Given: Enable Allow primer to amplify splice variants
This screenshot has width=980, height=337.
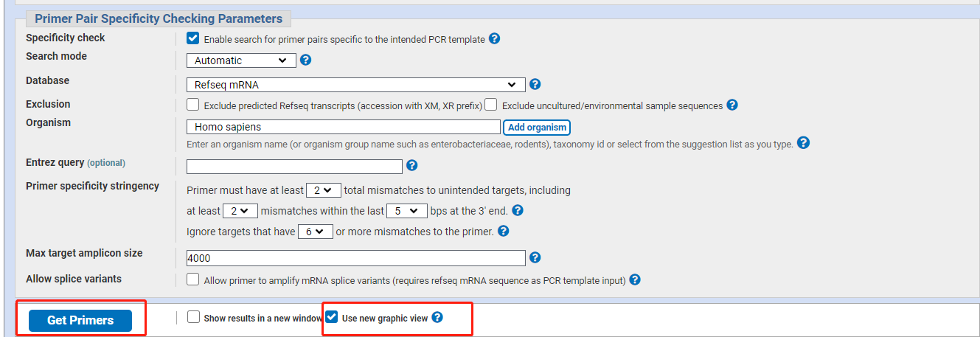Looking at the screenshot, I should click(193, 279).
